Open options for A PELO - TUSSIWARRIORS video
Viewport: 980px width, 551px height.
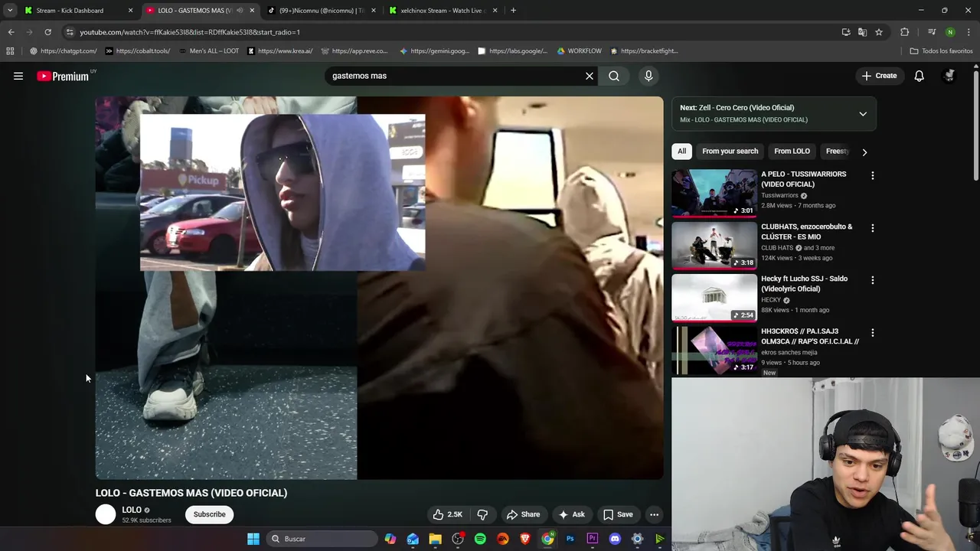point(872,175)
